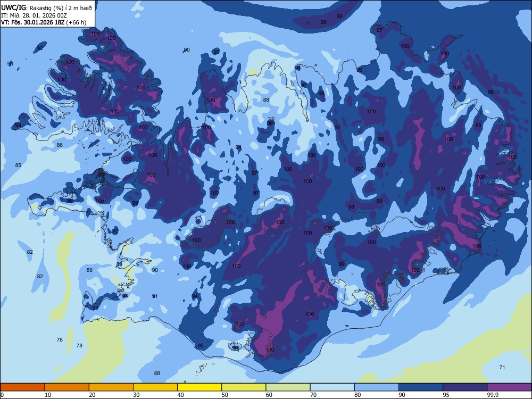The height and width of the screenshot is (399, 532).
Task: Click the '93' humidity value on the map
Action: pyautogui.click(x=217, y=52)
